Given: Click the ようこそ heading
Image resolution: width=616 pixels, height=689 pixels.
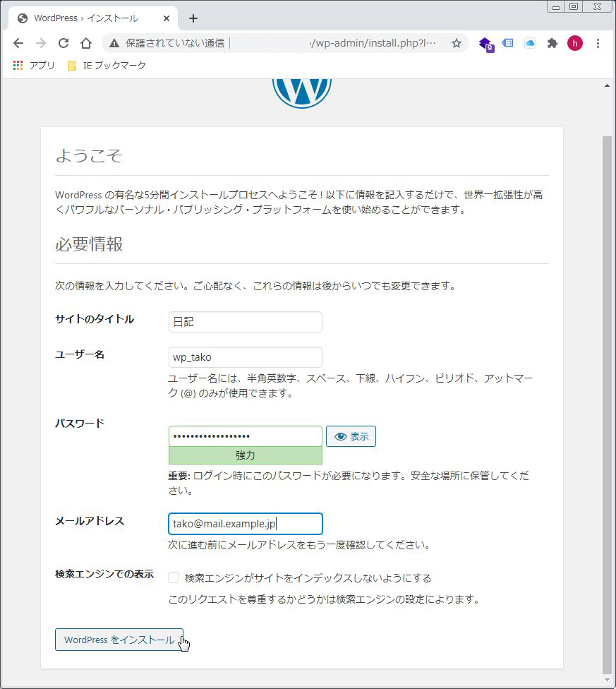Looking at the screenshot, I should coord(89,155).
